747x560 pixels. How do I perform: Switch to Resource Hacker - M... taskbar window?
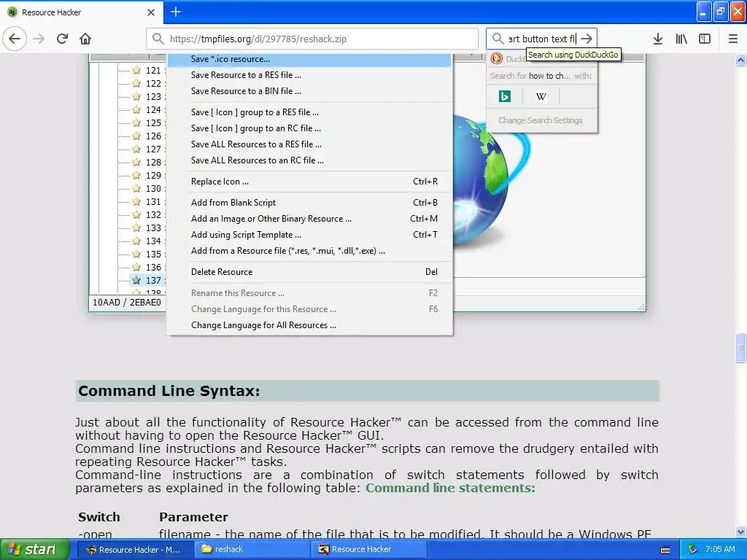coord(134,550)
